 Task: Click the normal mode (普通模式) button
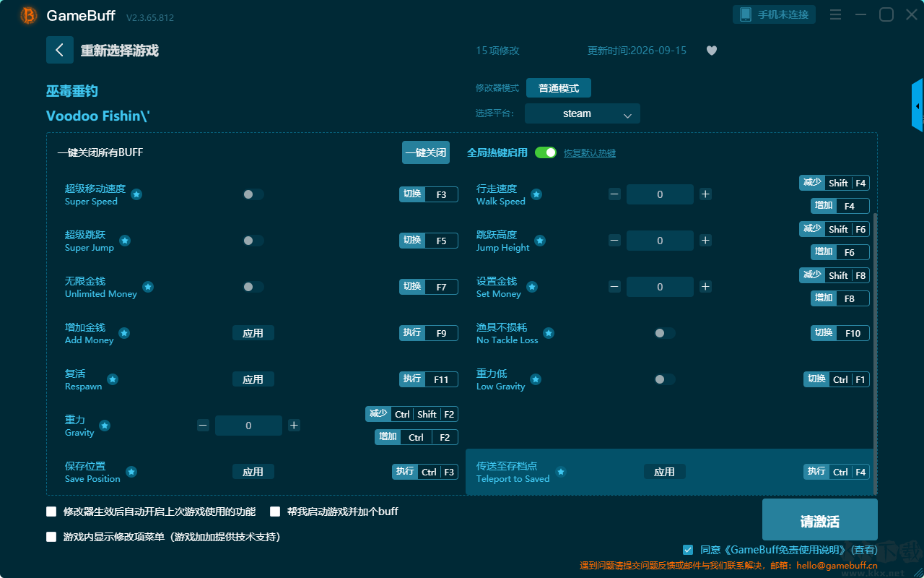click(559, 88)
